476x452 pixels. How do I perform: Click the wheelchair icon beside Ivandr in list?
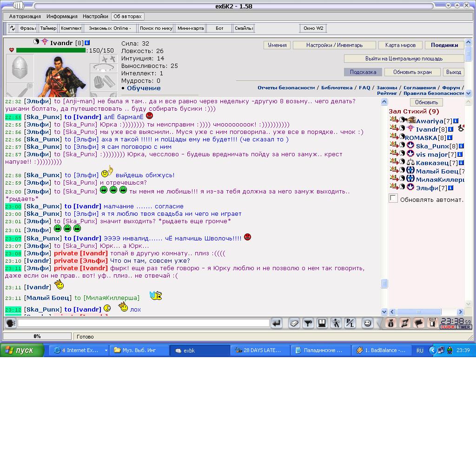tap(461, 128)
